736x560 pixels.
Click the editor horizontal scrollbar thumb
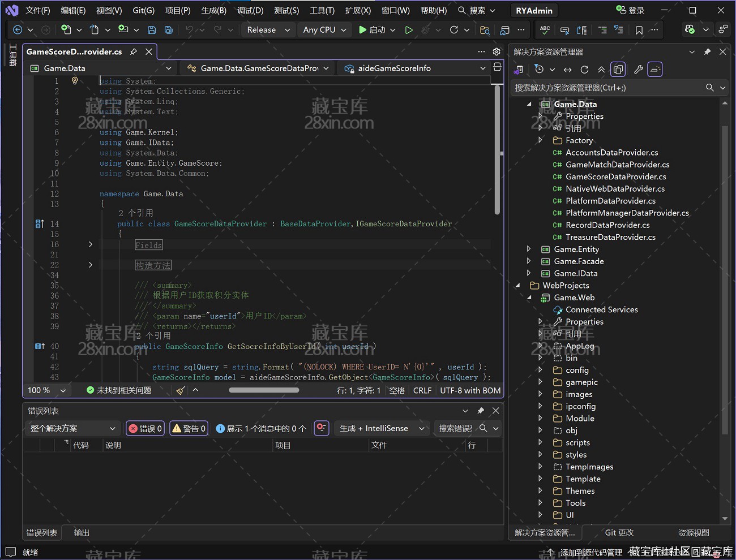click(264, 390)
